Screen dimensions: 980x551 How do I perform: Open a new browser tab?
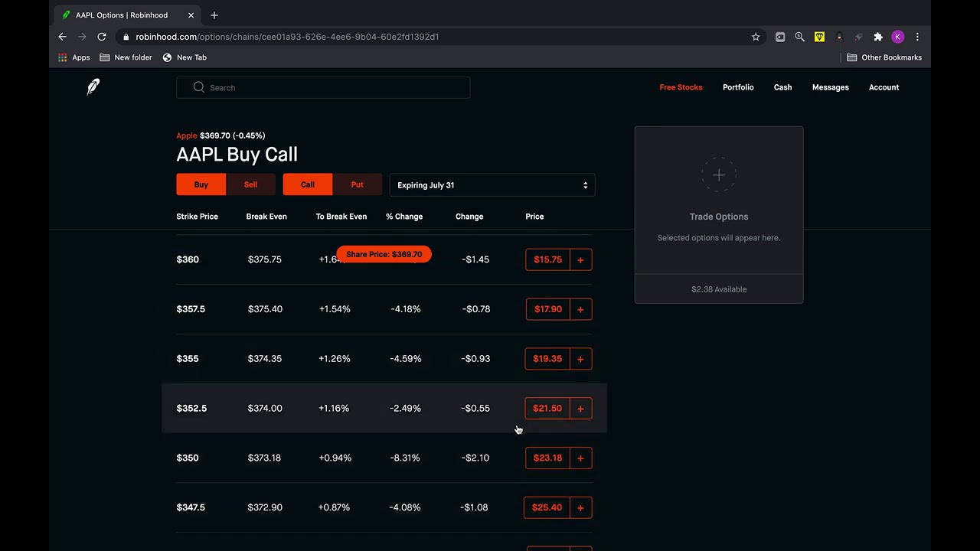tap(214, 15)
